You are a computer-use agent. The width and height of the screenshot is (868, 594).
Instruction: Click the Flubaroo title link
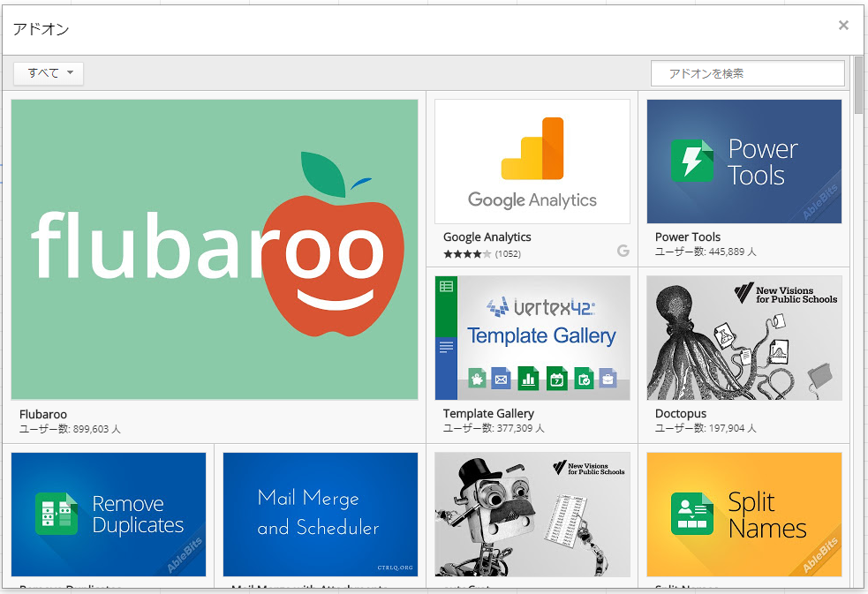(43, 414)
